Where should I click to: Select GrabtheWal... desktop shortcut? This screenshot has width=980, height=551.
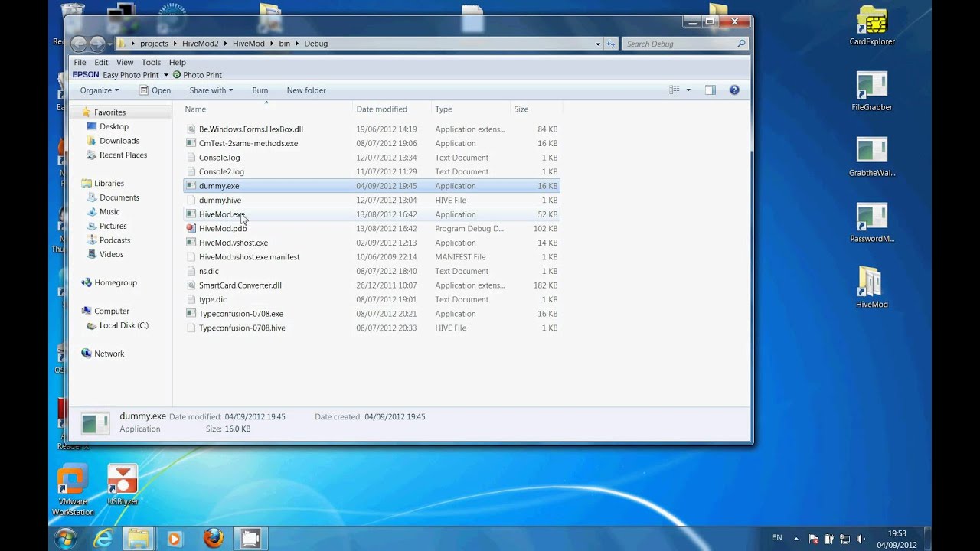tap(872, 158)
